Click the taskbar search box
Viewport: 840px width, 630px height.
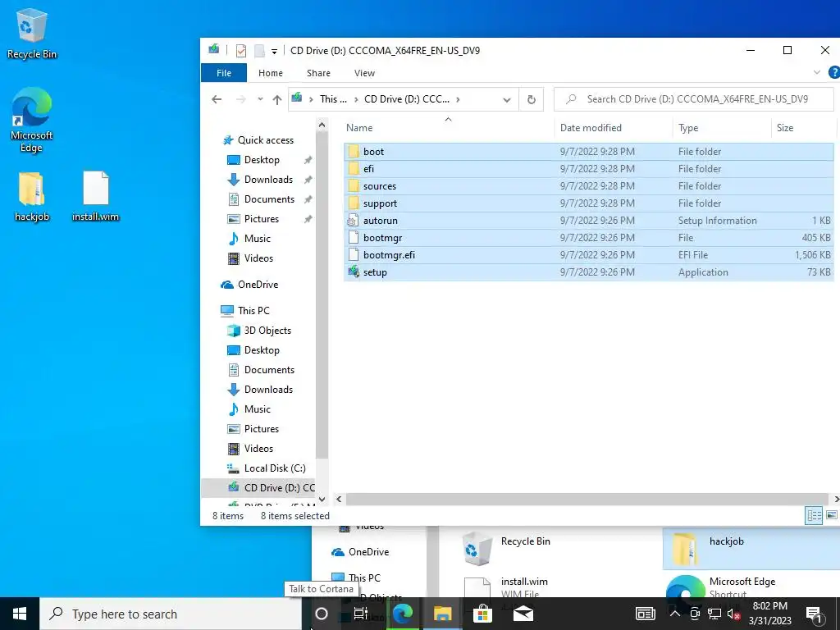(x=171, y=614)
